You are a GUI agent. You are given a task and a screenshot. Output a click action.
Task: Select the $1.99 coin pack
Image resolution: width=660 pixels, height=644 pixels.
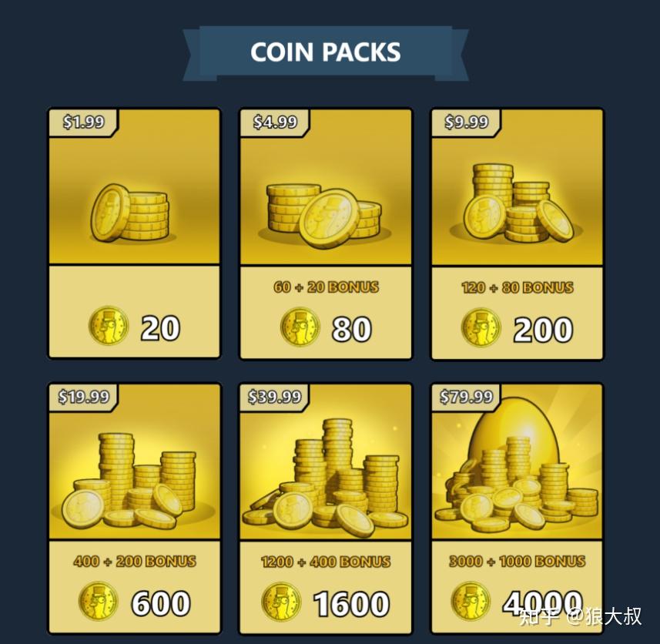click(134, 233)
